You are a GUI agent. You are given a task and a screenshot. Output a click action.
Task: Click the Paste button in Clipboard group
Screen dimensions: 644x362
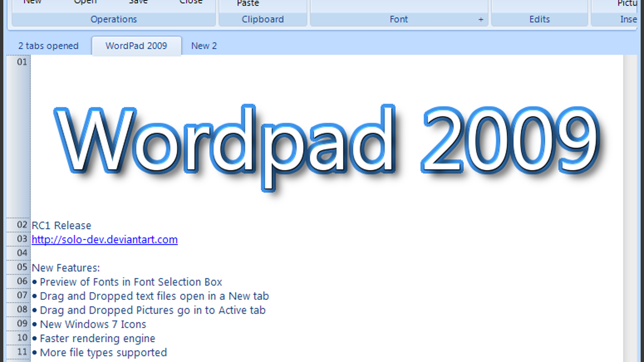[248, 4]
